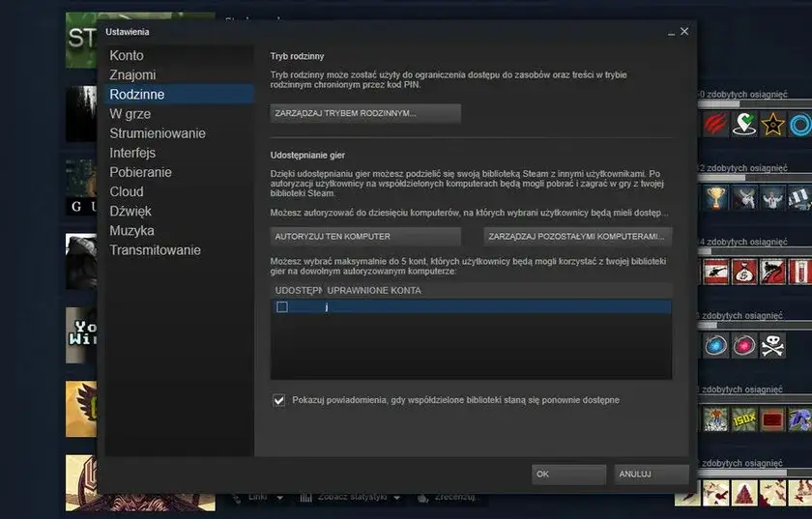Open the Znajomi settings category

[x=132, y=75]
